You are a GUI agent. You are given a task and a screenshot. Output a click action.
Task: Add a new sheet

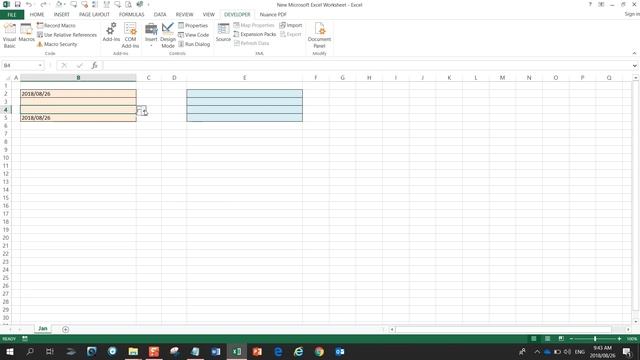pyautogui.click(x=65, y=329)
